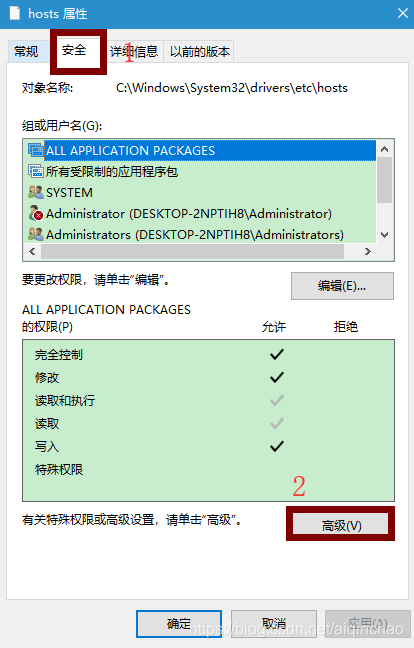Click the 组或用户名(G): label
The height and width of the screenshot is (648, 414).
tap(62, 126)
